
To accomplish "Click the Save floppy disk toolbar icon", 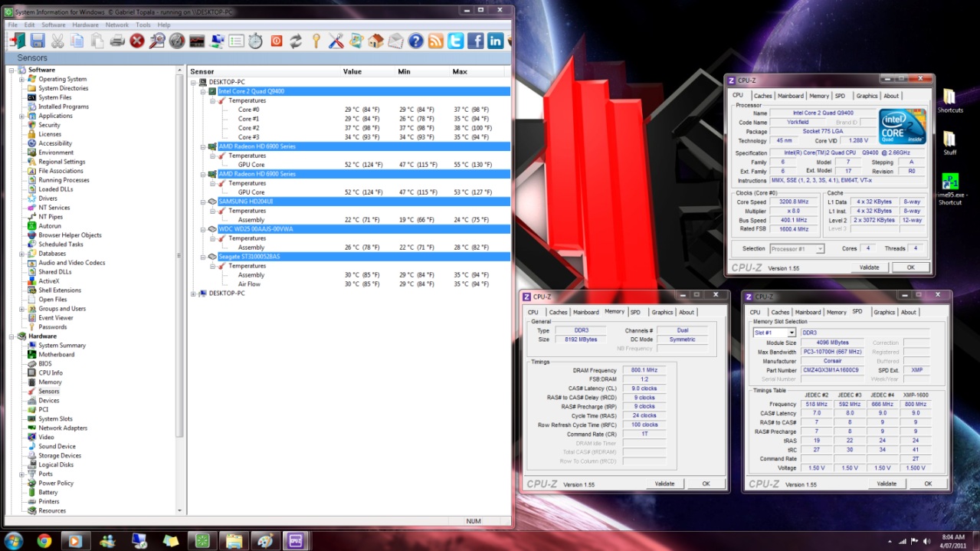I will pos(37,41).
